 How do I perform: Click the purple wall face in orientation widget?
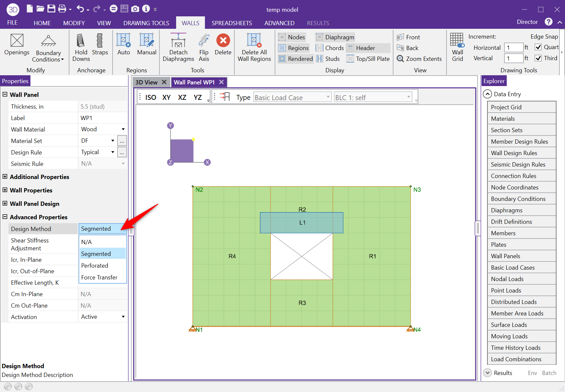[x=182, y=151]
